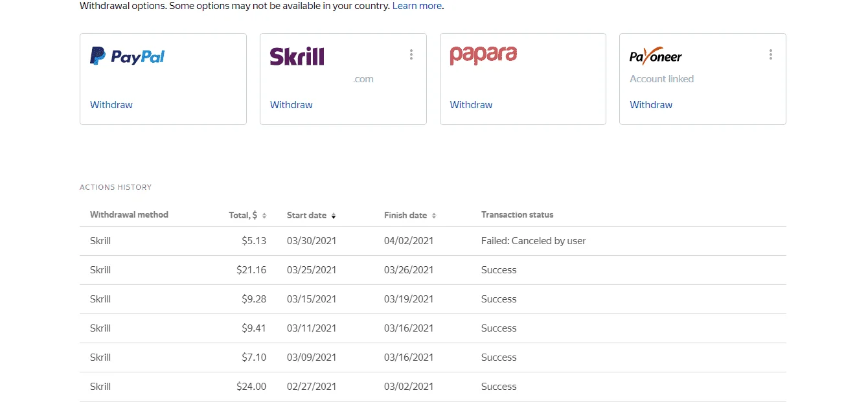Click finish date 04/02/2021

[x=409, y=241]
